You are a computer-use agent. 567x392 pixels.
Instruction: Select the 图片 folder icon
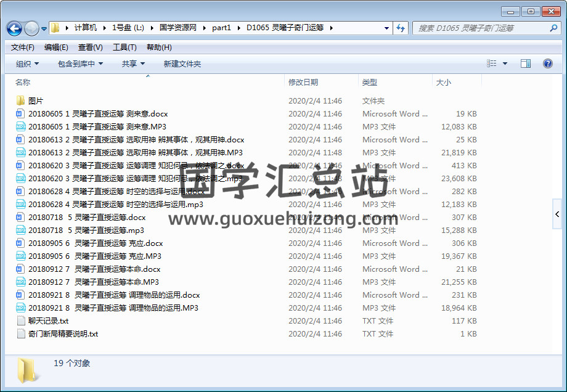click(20, 101)
